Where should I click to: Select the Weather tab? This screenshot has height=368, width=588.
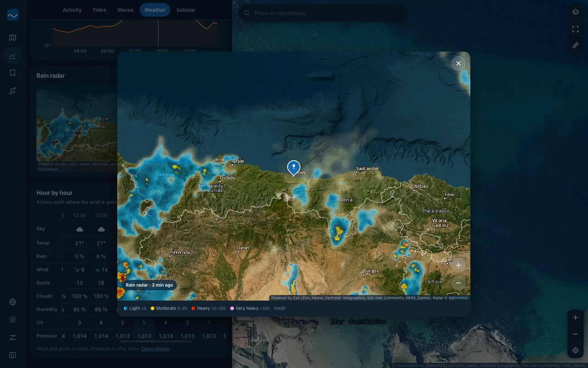pos(155,10)
